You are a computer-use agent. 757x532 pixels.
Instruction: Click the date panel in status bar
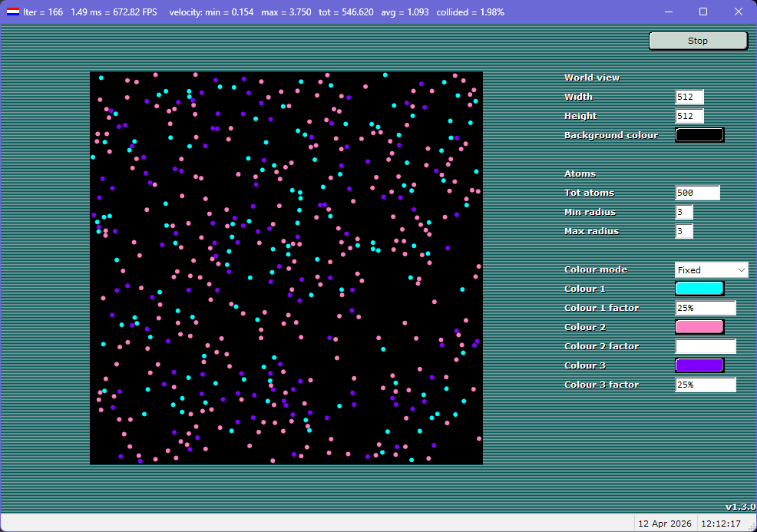(x=664, y=524)
